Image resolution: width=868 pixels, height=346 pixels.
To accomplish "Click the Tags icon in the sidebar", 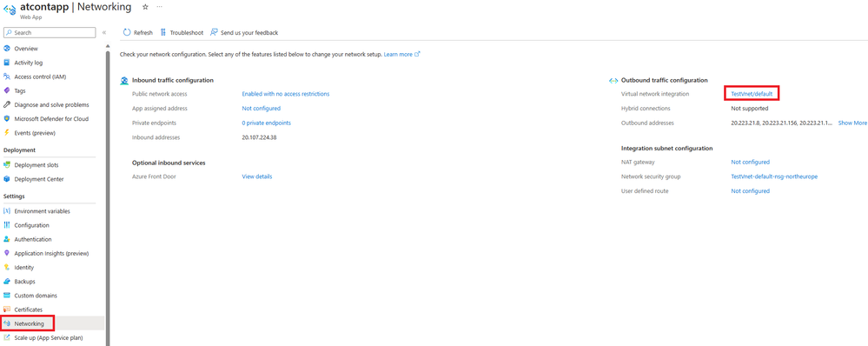I will pyautogui.click(x=7, y=90).
